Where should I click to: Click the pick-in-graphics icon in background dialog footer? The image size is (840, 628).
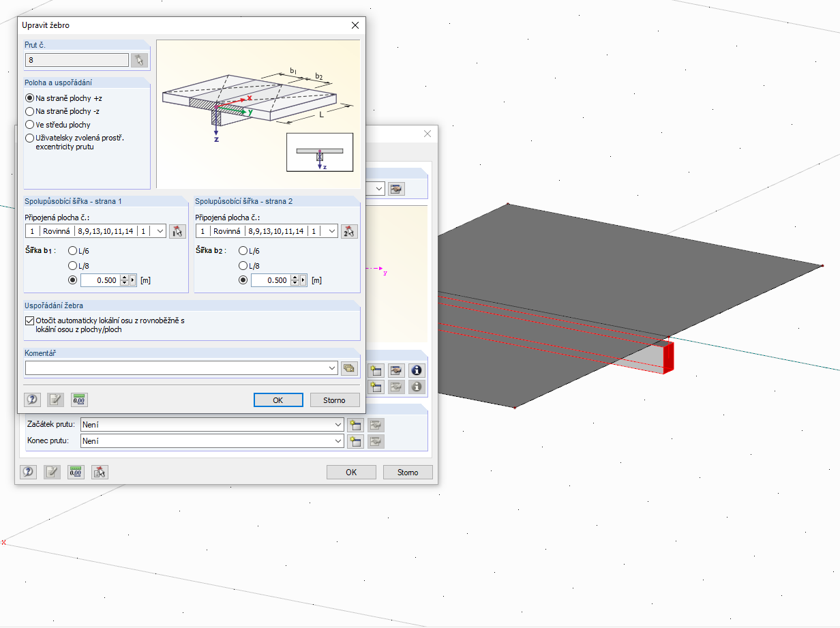(100, 472)
